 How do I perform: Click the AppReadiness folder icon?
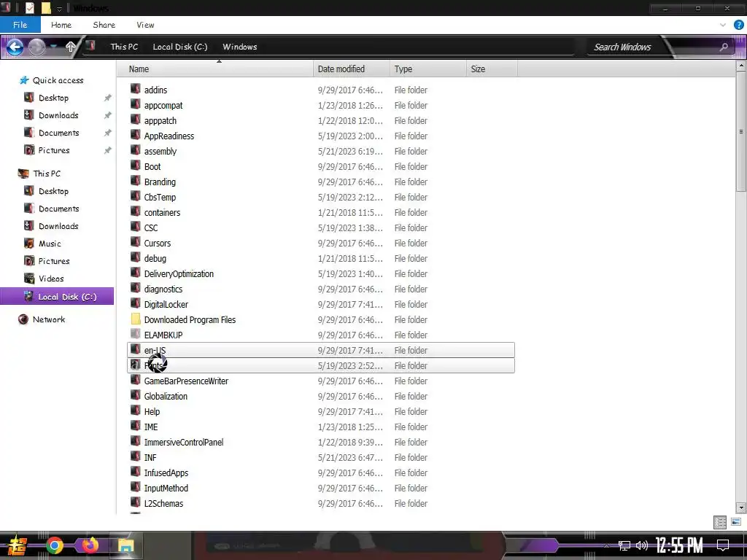click(135, 135)
